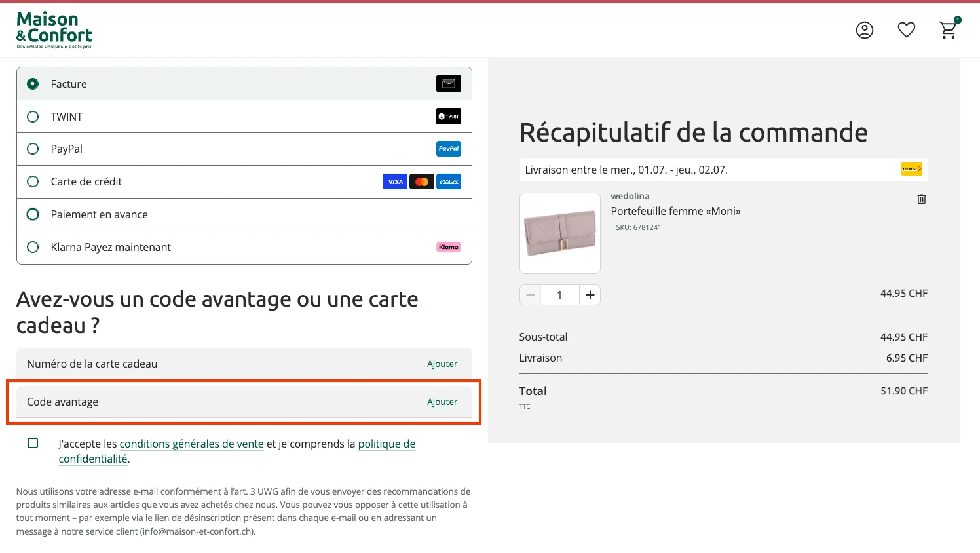
Task: Open the user account icon
Action: [865, 30]
